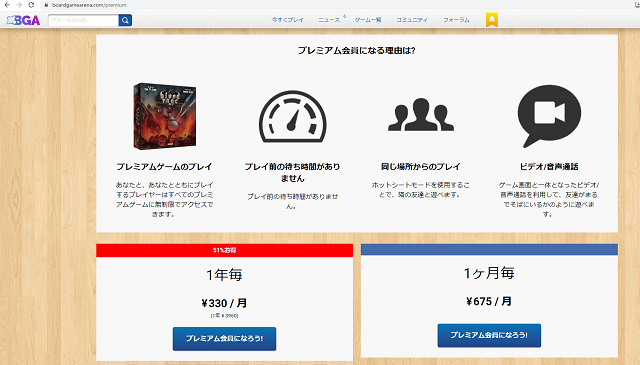Click the red 51%お得 banner
The image size is (640, 365).
click(224, 250)
